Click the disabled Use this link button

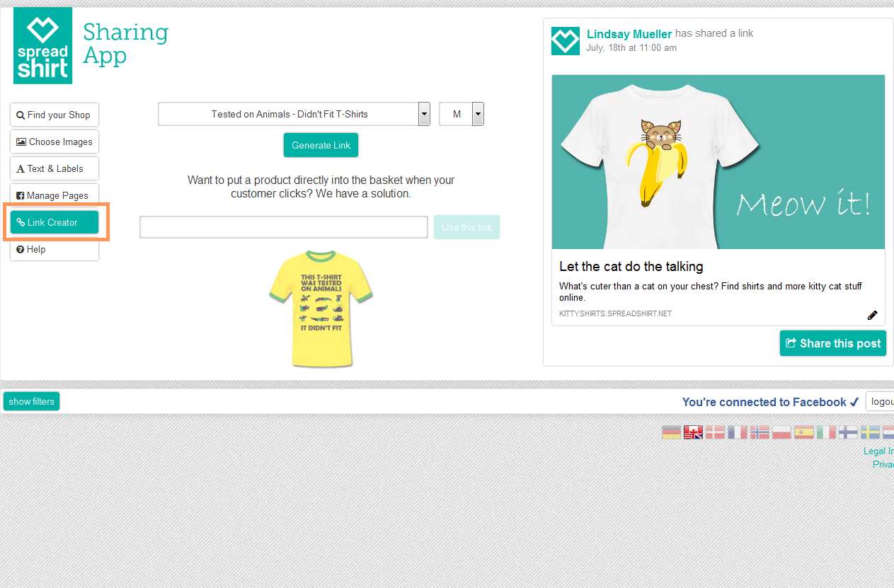pos(466,227)
